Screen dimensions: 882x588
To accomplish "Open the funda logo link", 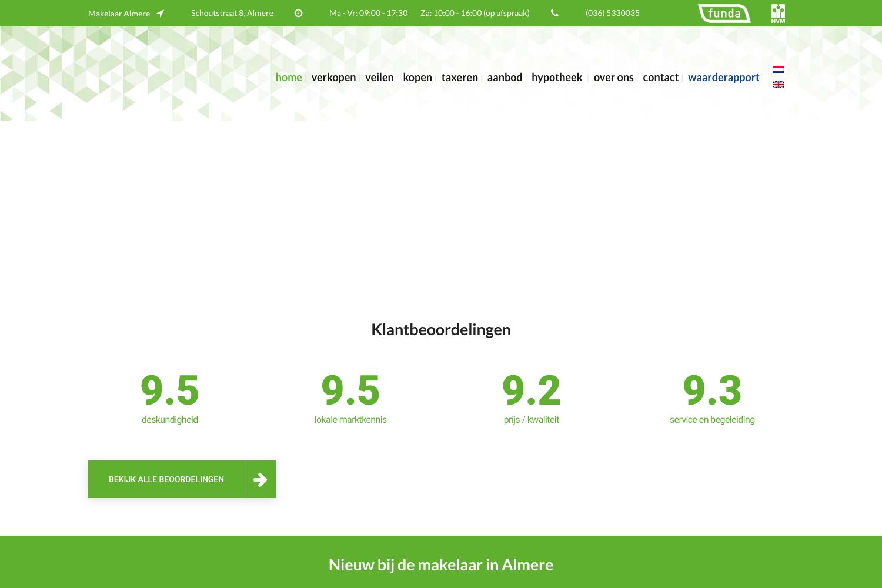I will coord(724,13).
